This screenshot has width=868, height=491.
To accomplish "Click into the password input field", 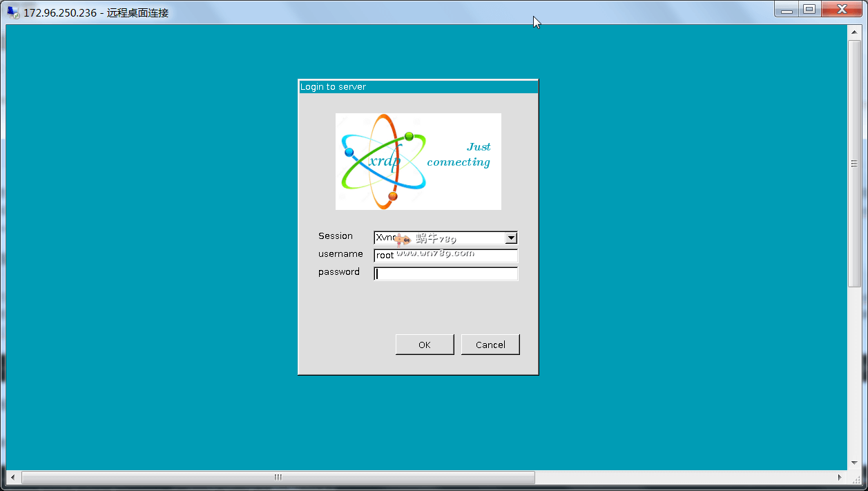I will [445, 273].
